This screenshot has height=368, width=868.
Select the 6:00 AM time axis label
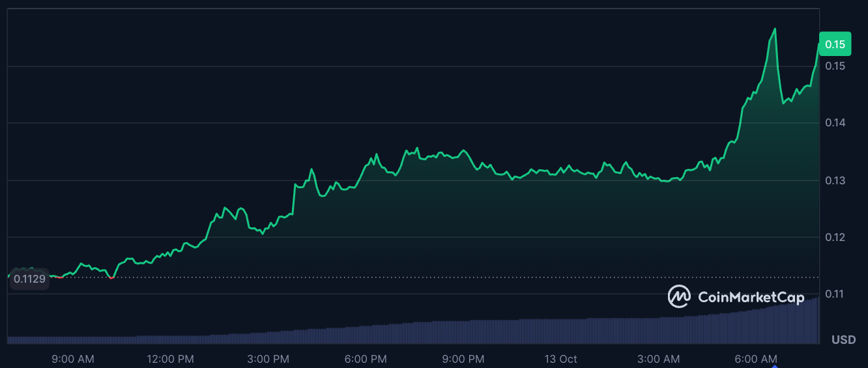756,359
